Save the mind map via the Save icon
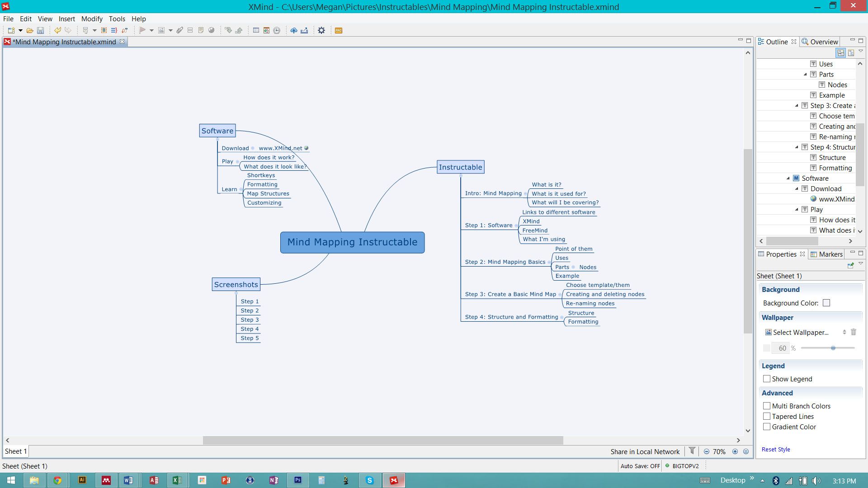Viewport: 868px width, 488px height. coord(41,30)
